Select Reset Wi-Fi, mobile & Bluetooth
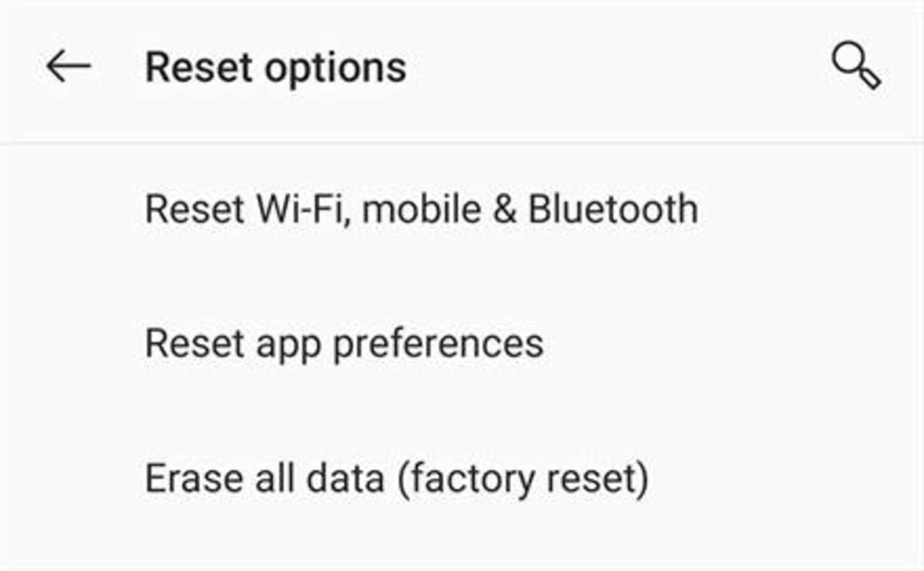 421,209
